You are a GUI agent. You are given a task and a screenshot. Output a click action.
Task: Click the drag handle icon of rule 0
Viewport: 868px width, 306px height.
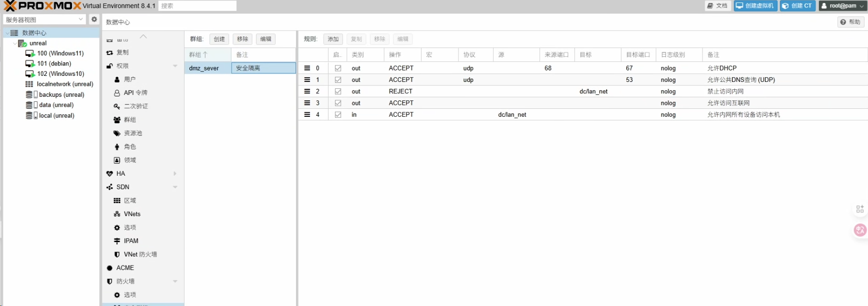click(307, 68)
